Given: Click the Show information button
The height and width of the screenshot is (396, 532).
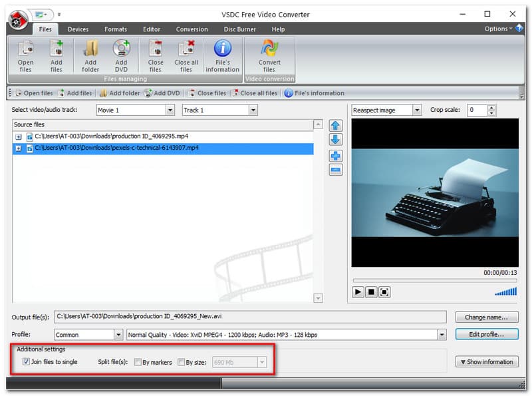Looking at the screenshot, I should click(487, 361).
